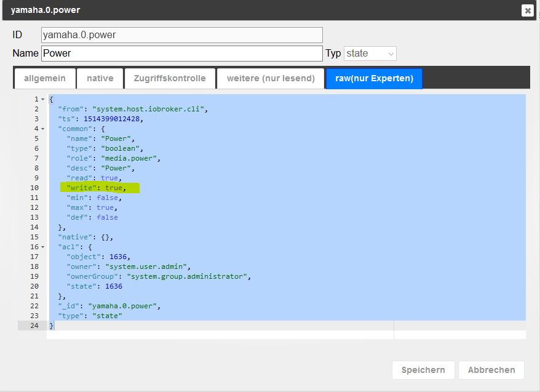Collapse the "common" block fold arrow
The height and width of the screenshot is (392, 540).
click(x=43, y=129)
